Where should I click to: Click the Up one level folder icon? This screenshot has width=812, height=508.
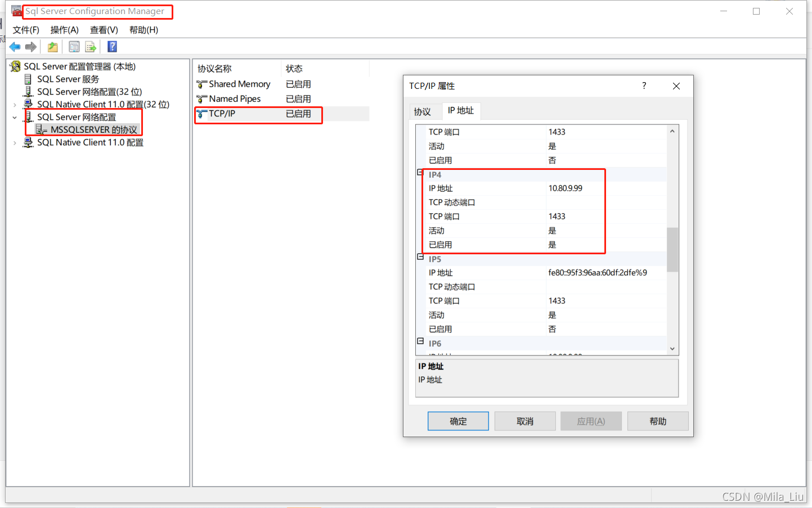click(53, 47)
